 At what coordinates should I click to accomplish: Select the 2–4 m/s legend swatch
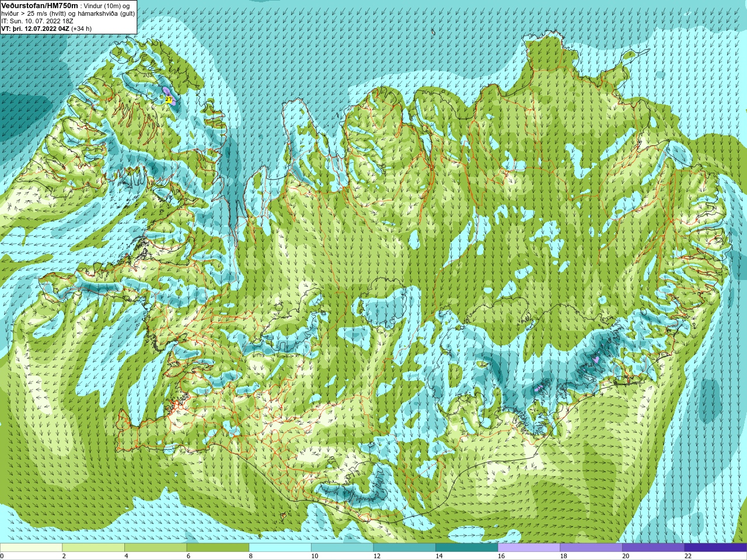(x=93, y=547)
